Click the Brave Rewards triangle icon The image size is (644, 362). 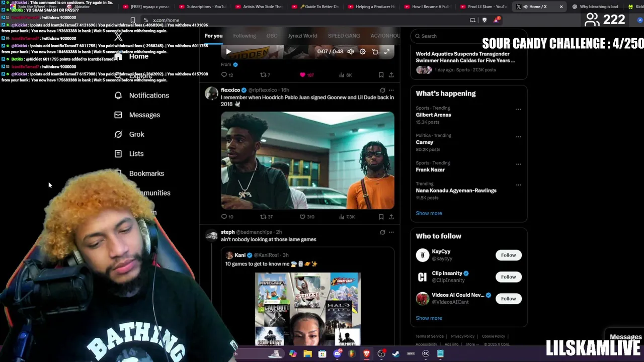(496, 20)
